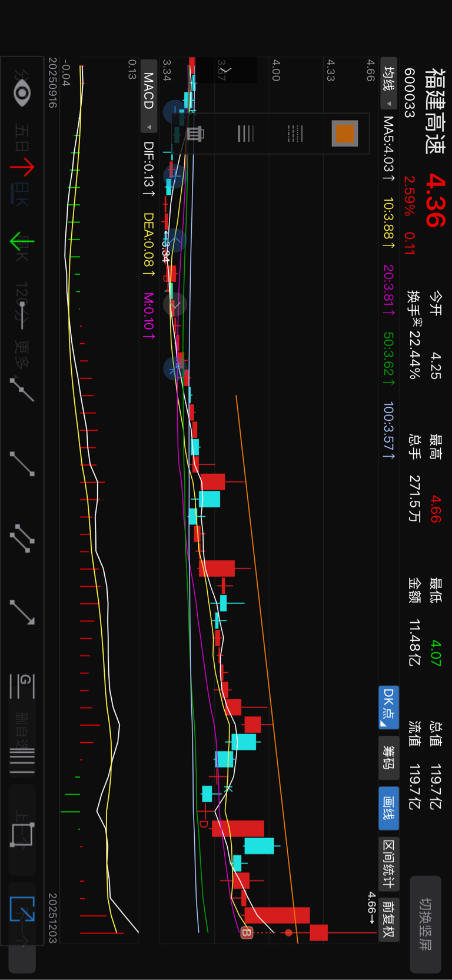Collapse popup with chevron near 3.67
Image resolution: width=452 pixels, height=980 pixels.
click(x=226, y=70)
